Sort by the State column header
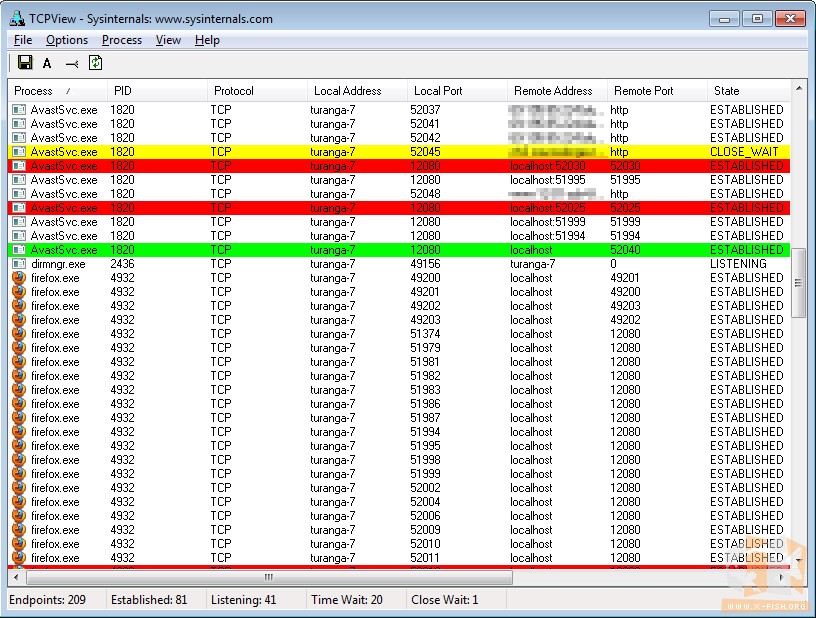The height and width of the screenshot is (618, 816). pyautogui.click(x=749, y=91)
